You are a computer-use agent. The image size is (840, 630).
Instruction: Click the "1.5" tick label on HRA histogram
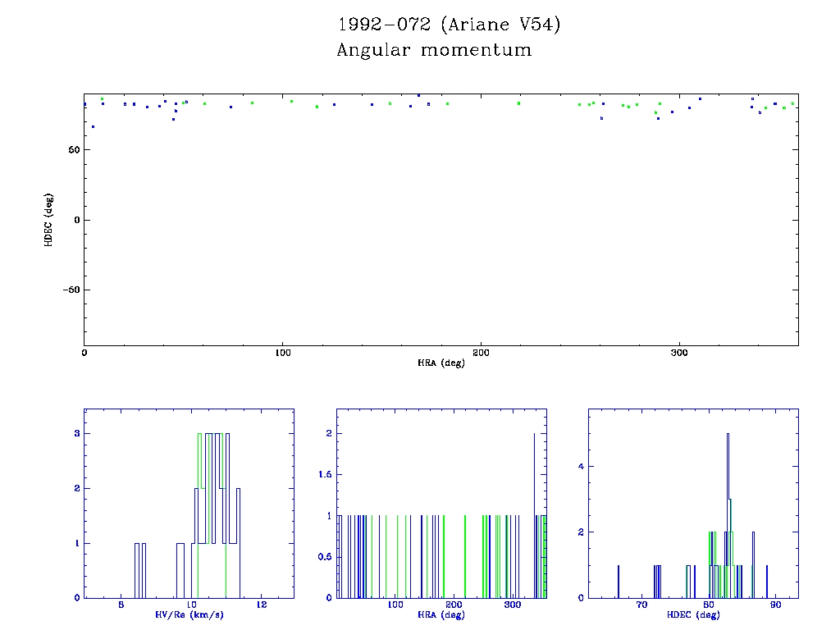pos(325,475)
